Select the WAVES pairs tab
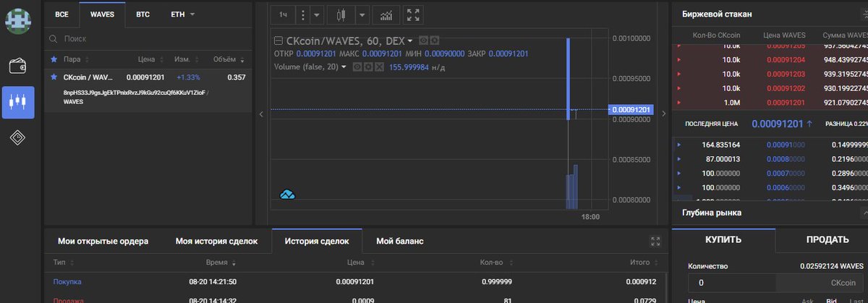868x303 pixels. [x=102, y=14]
